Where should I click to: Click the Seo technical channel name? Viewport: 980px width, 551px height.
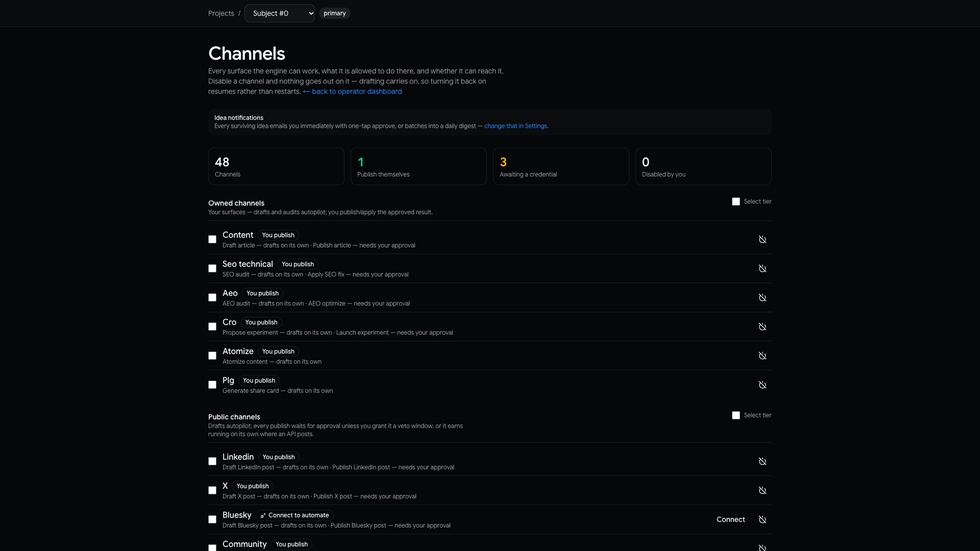pos(248,264)
